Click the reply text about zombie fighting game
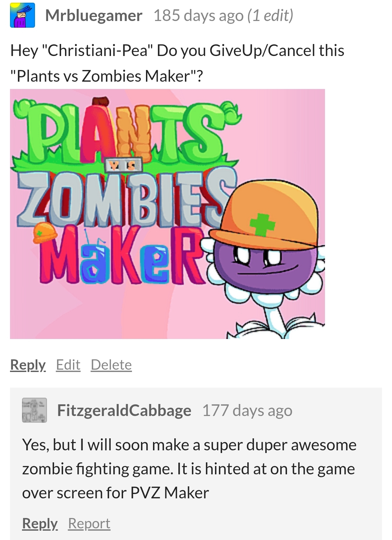The height and width of the screenshot is (540, 392). (x=189, y=469)
